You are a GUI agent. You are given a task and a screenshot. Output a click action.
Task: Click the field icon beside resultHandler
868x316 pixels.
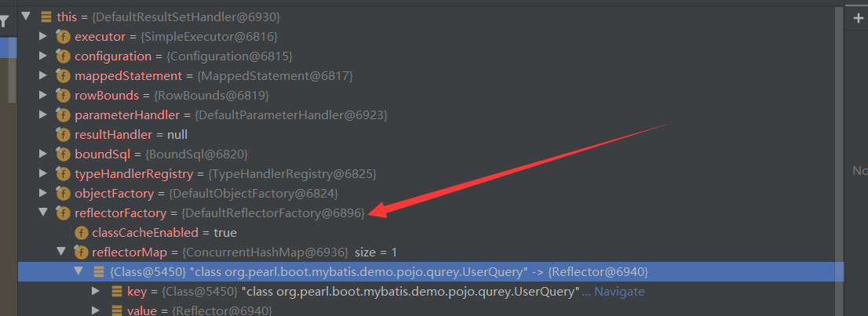(x=63, y=135)
